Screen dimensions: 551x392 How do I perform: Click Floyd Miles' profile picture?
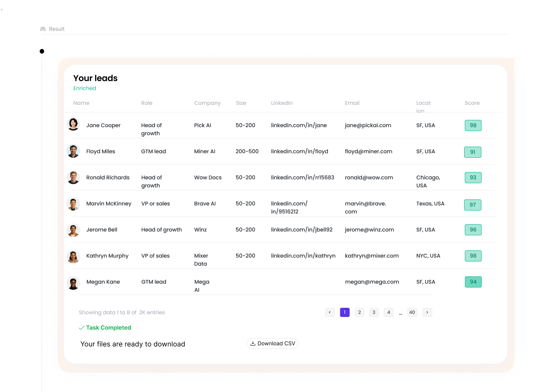click(73, 151)
